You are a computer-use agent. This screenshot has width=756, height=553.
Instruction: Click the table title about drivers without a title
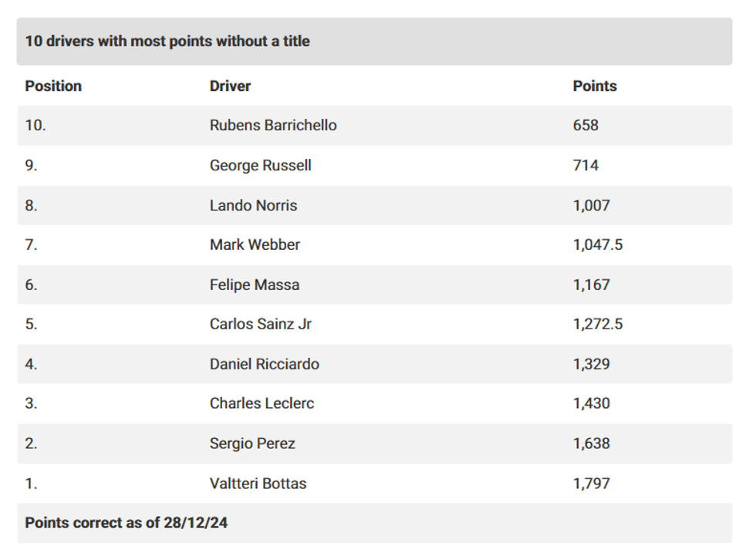click(167, 42)
